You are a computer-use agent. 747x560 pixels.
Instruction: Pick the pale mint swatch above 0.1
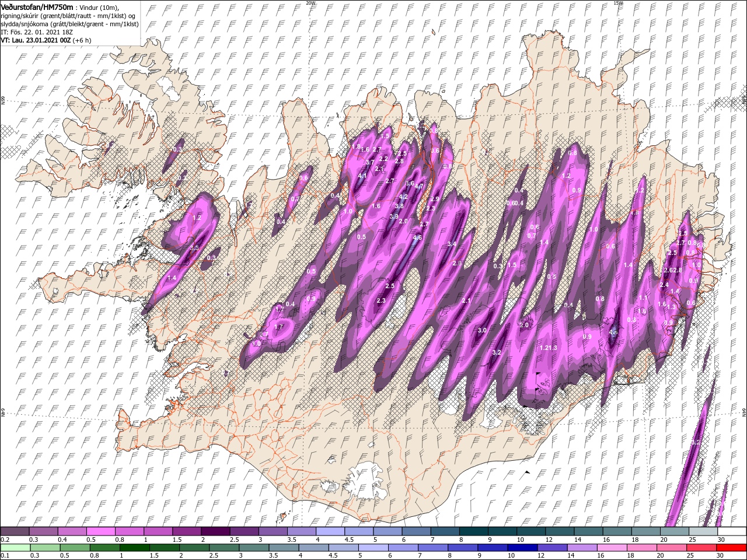[x=15, y=548]
